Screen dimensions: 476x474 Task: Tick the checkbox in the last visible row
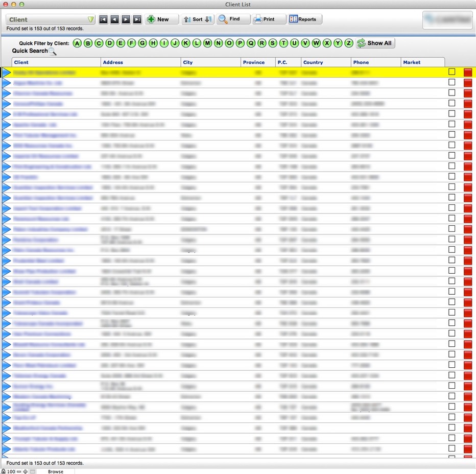(451, 448)
